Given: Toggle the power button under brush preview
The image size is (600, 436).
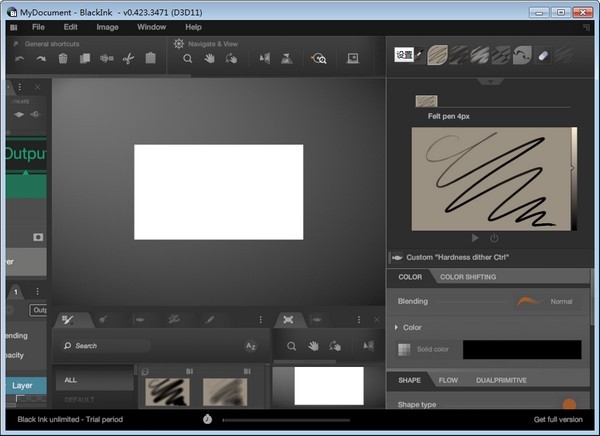Looking at the screenshot, I should click(x=494, y=238).
